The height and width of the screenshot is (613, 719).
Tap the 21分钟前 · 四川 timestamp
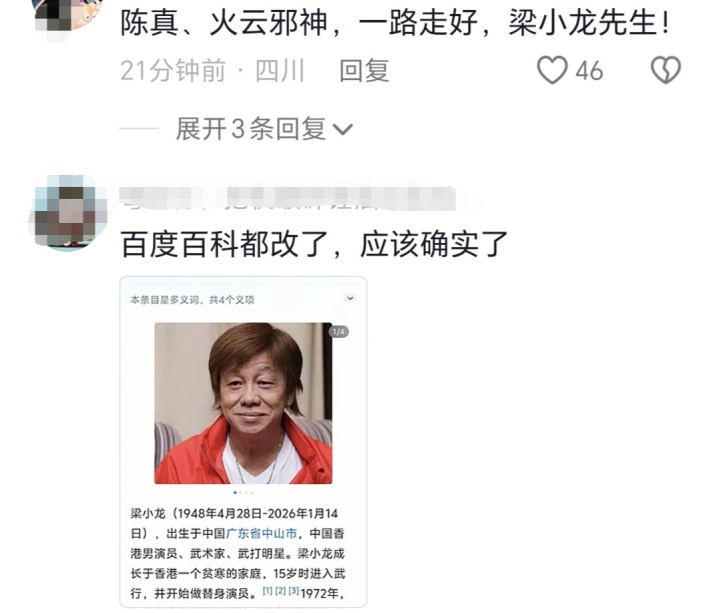coord(212,71)
